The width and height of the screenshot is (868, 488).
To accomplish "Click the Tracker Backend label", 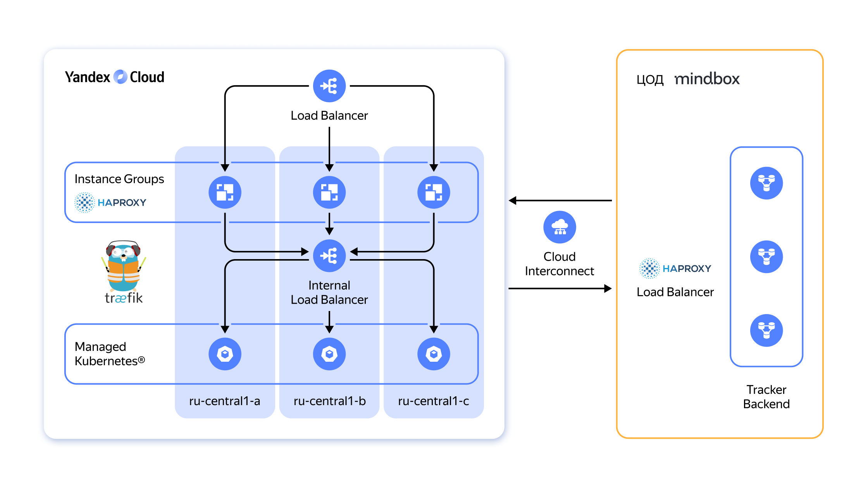I will point(766,397).
